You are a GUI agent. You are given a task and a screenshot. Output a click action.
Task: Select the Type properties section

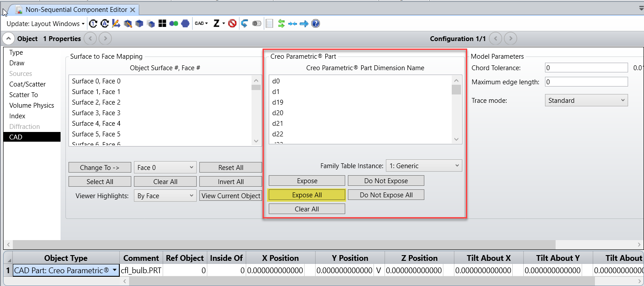[32, 53]
